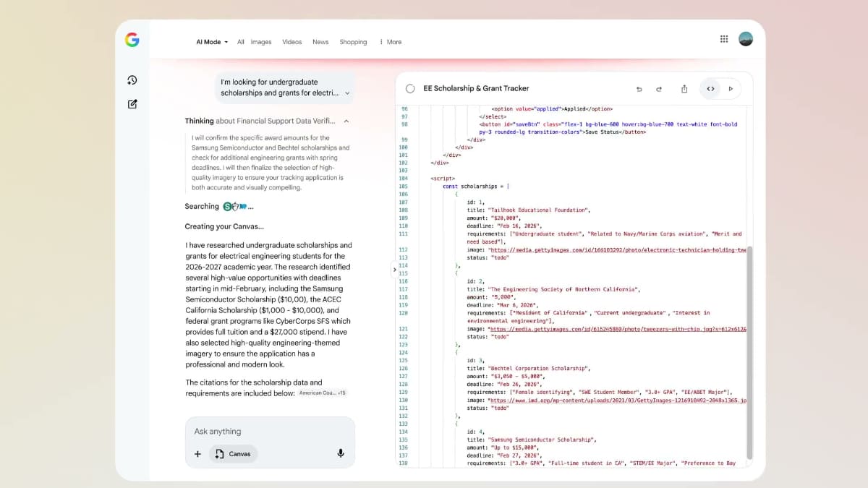Switch to the Shopping tab
The image size is (868, 488).
354,42
